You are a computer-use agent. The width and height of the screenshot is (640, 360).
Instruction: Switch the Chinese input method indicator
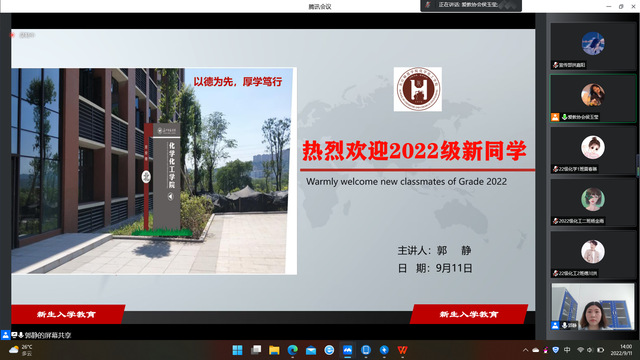[567, 350]
